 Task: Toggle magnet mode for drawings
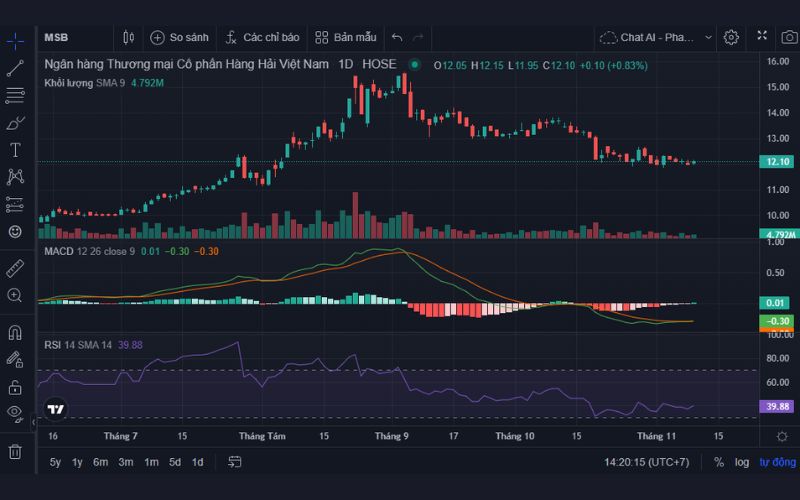[x=15, y=332]
